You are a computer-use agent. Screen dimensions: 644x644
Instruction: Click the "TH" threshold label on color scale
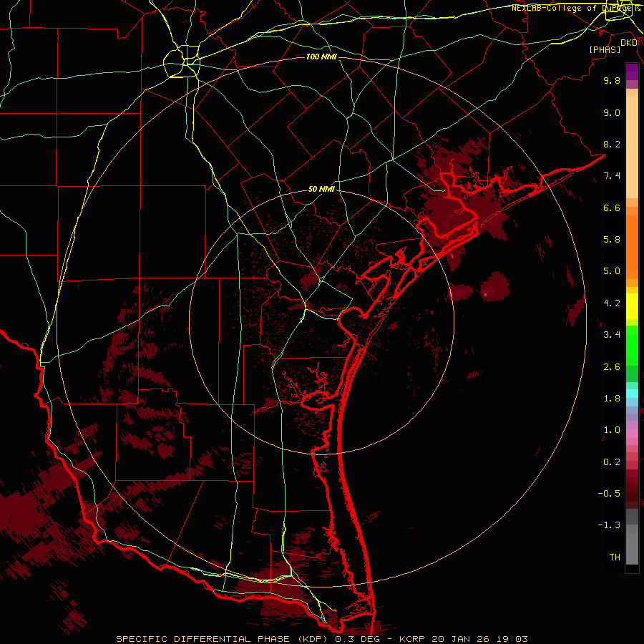615,557
